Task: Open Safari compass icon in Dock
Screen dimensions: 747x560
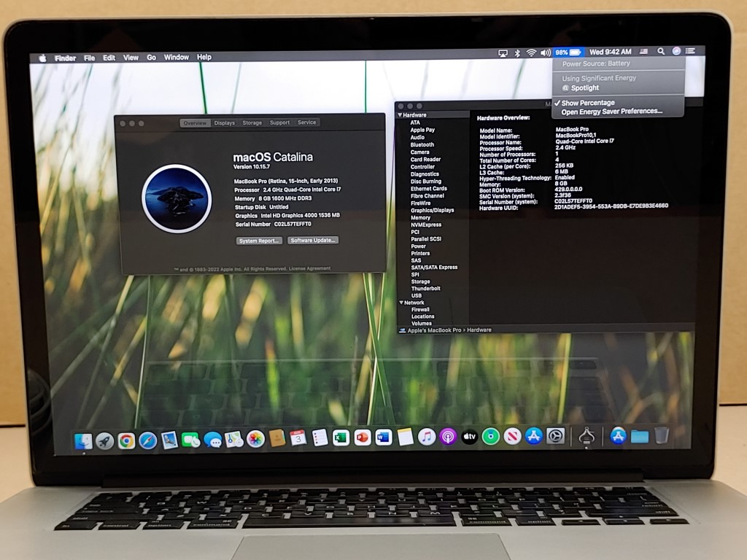Action: (x=148, y=440)
